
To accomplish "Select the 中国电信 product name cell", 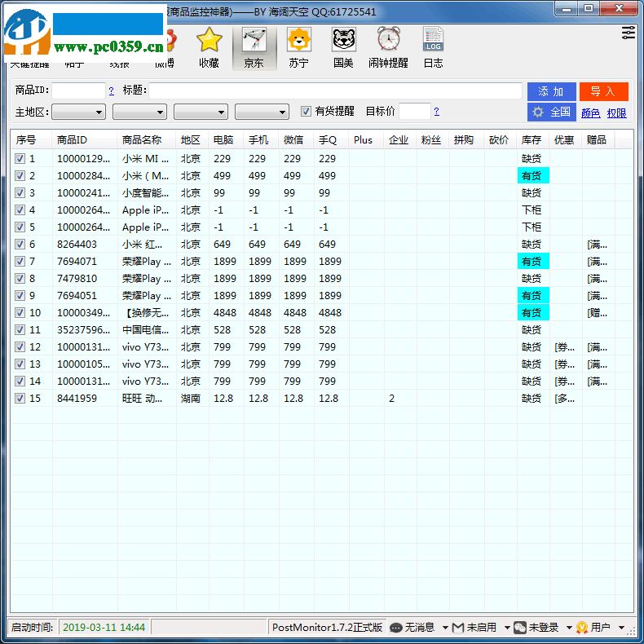I will pyautogui.click(x=145, y=330).
